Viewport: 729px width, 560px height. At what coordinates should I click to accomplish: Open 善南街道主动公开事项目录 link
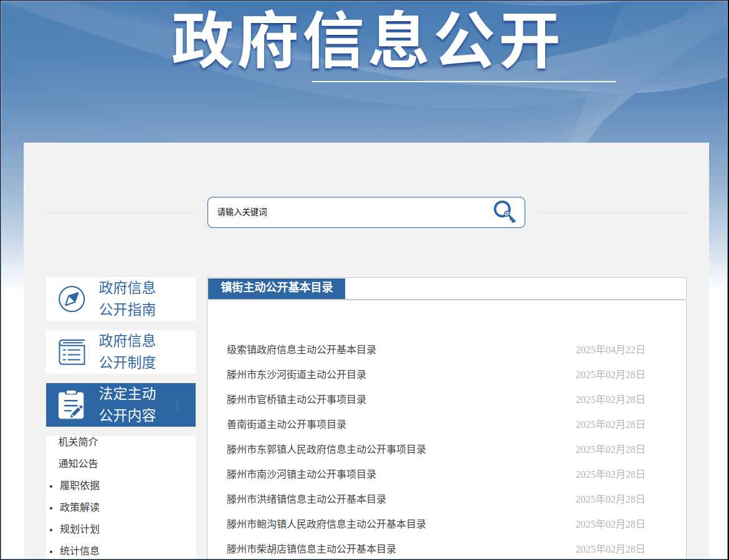(x=287, y=425)
